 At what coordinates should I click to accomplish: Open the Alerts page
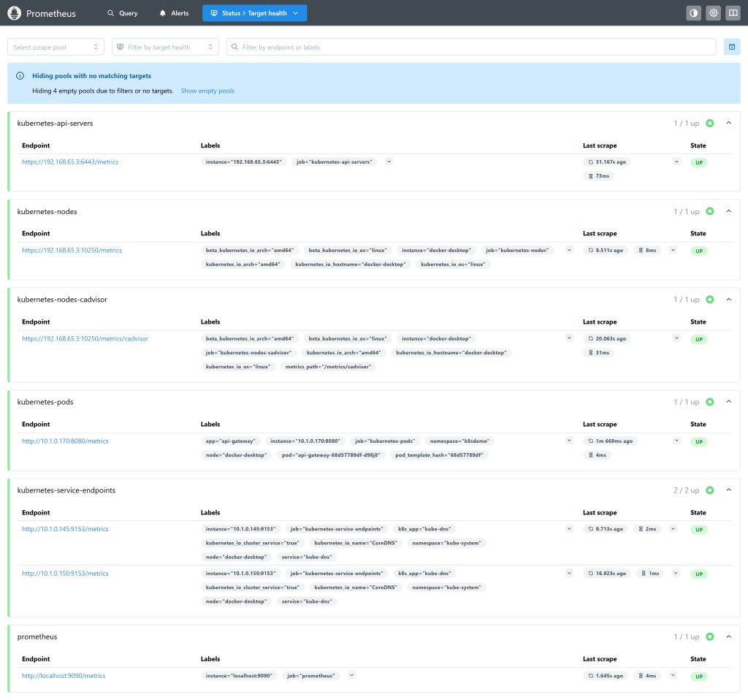pos(174,13)
